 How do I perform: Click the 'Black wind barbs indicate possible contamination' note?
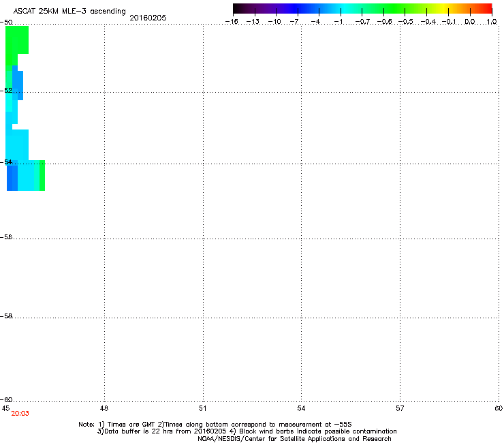click(313, 431)
